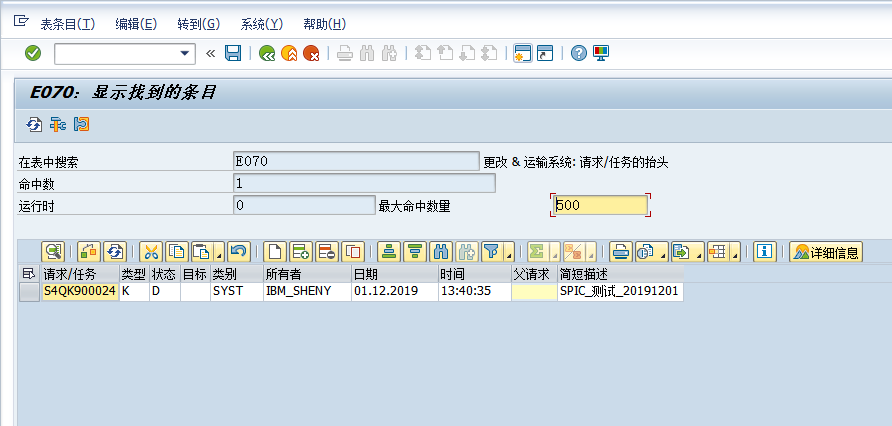Open the 转到(G) menu
Image resolution: width=892 pixels, height=426 pixels.
199,24
